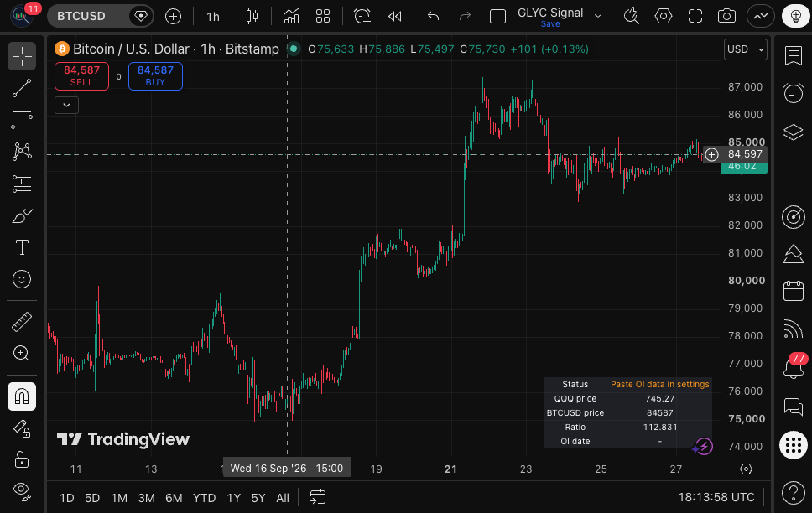Viewport: 812px width, 513px height.
Task: Open the BTCUSD symbol search
Action: (x=81, y=16)
